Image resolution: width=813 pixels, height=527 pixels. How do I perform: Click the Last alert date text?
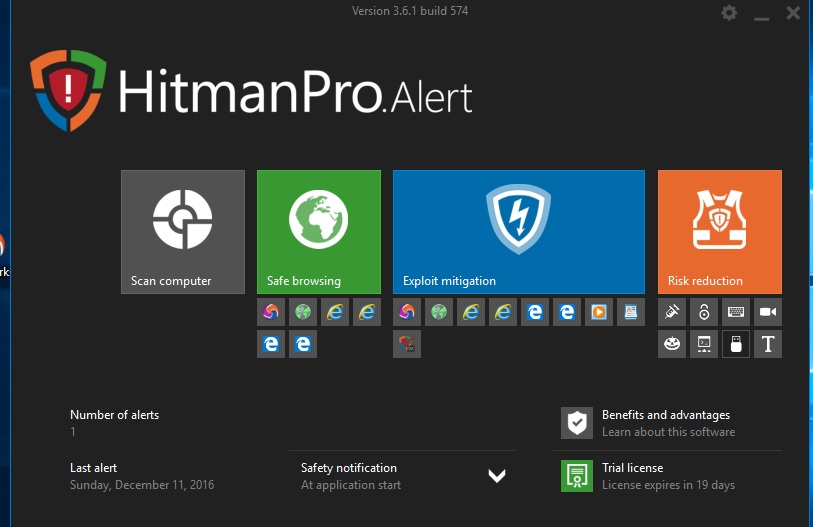point(142,485)
